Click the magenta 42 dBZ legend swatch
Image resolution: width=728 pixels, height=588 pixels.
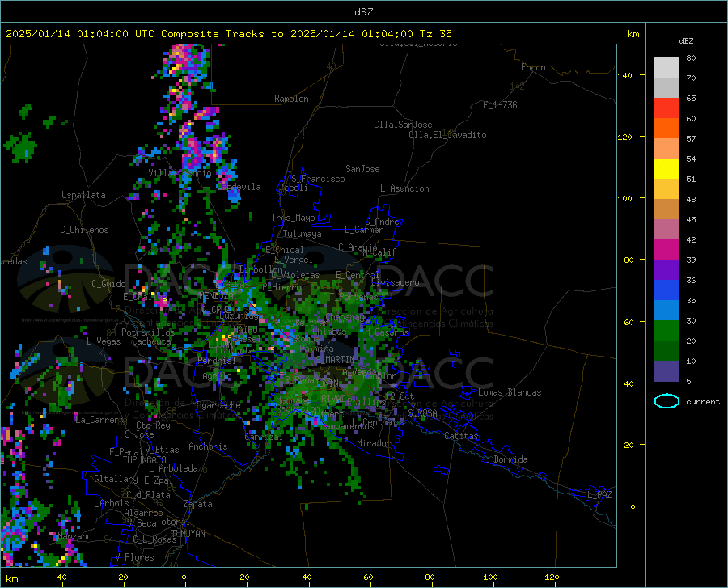click(667, 250)
